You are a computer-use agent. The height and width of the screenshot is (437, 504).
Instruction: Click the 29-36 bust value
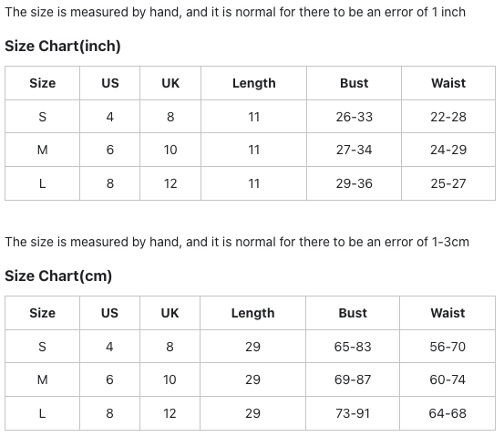(354, 183)
